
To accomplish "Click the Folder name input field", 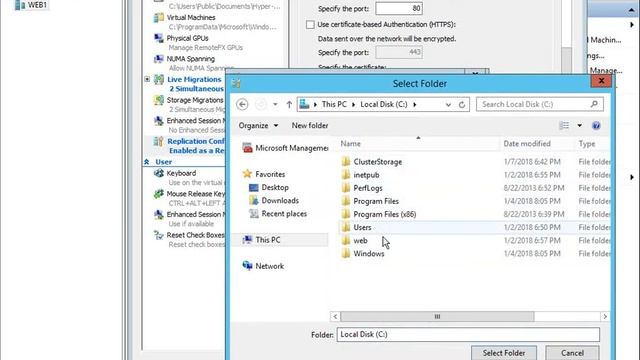I will (x=468, y=334).
